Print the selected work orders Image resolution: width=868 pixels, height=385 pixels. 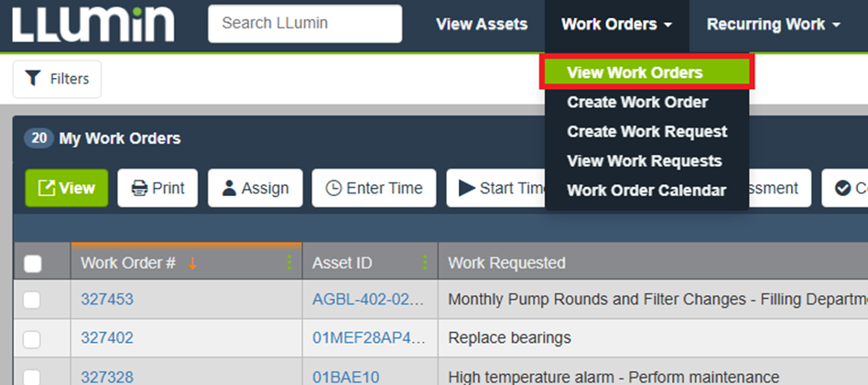tap(157, 188)
